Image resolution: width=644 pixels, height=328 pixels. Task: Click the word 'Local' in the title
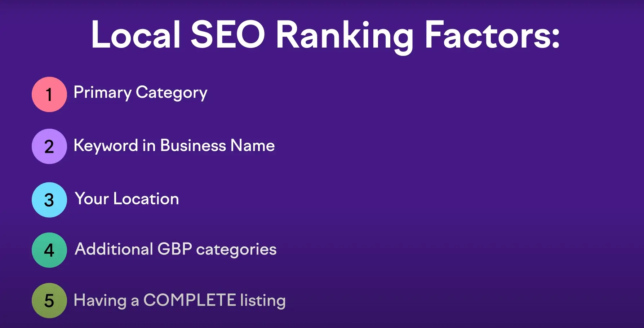[x=136, y=34]
